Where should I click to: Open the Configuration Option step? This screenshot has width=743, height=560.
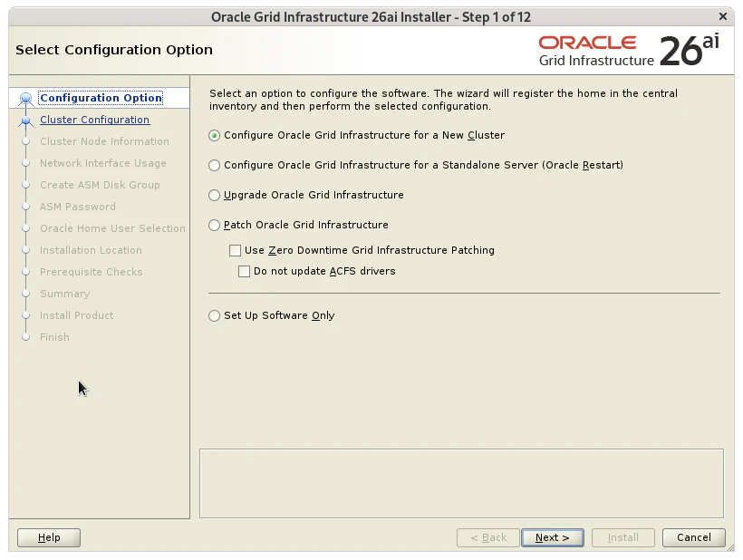click(x=101, y=98)
